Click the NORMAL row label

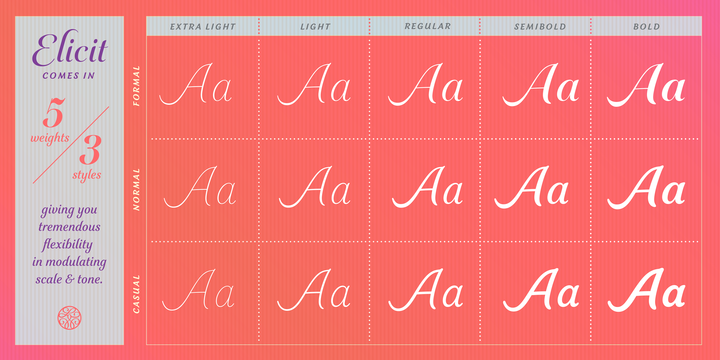point(136,189)
